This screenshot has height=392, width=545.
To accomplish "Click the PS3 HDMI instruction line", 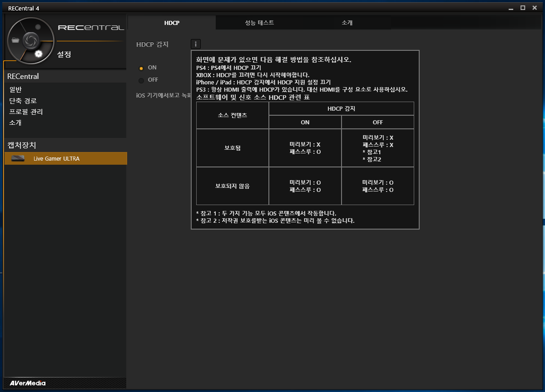I will 302,89.
